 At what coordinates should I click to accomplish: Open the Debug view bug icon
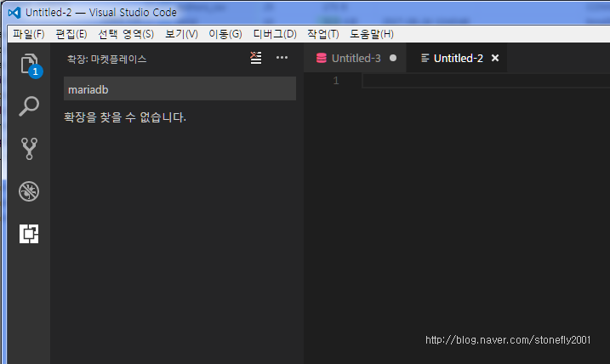29,191
